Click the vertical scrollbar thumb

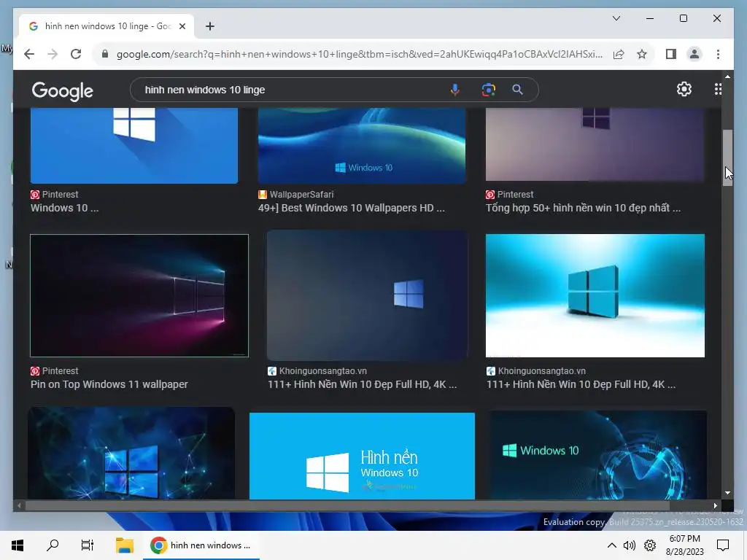[727, 157]
